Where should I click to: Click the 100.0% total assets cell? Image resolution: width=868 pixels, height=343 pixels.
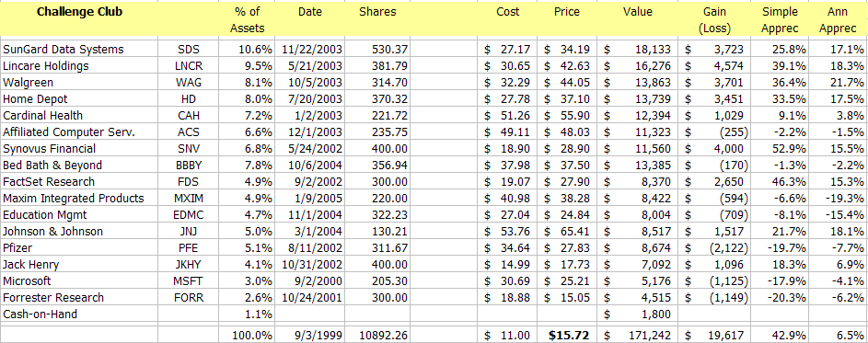coord(247,335)
